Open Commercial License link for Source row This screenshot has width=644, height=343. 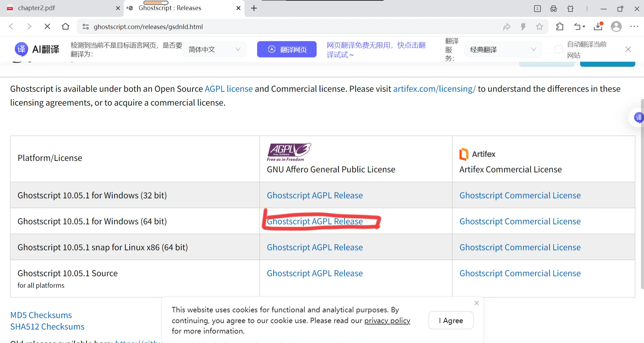click(520, 273)
